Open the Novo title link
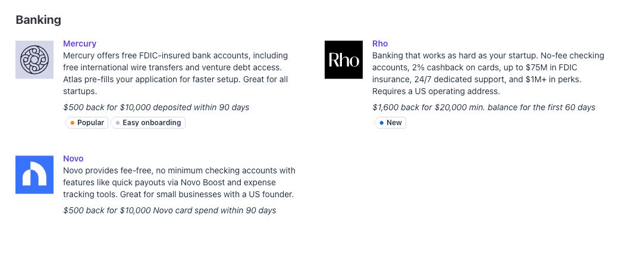The height and width of the screenshot is (255, 644). point(73,158)
